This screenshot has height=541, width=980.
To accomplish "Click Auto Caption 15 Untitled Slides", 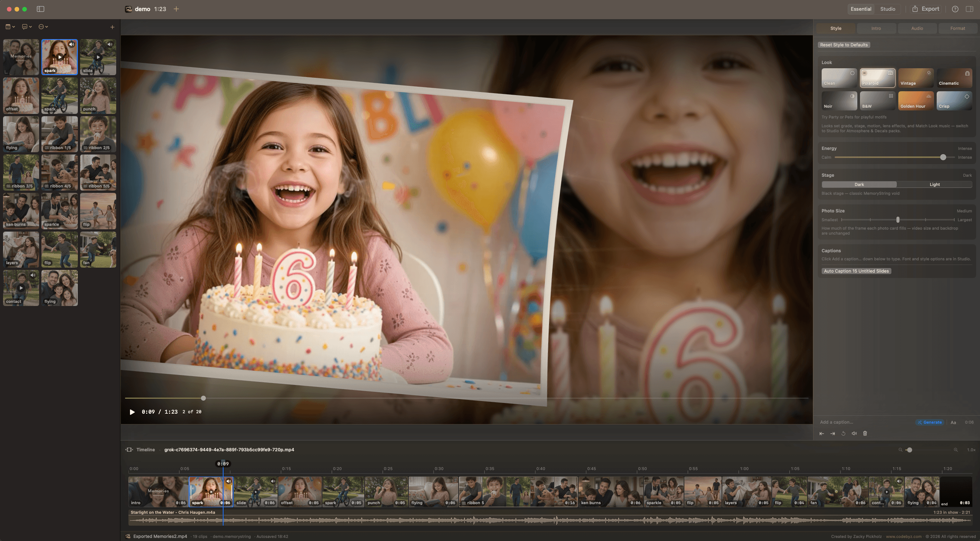I will click(x=856, y=271).
